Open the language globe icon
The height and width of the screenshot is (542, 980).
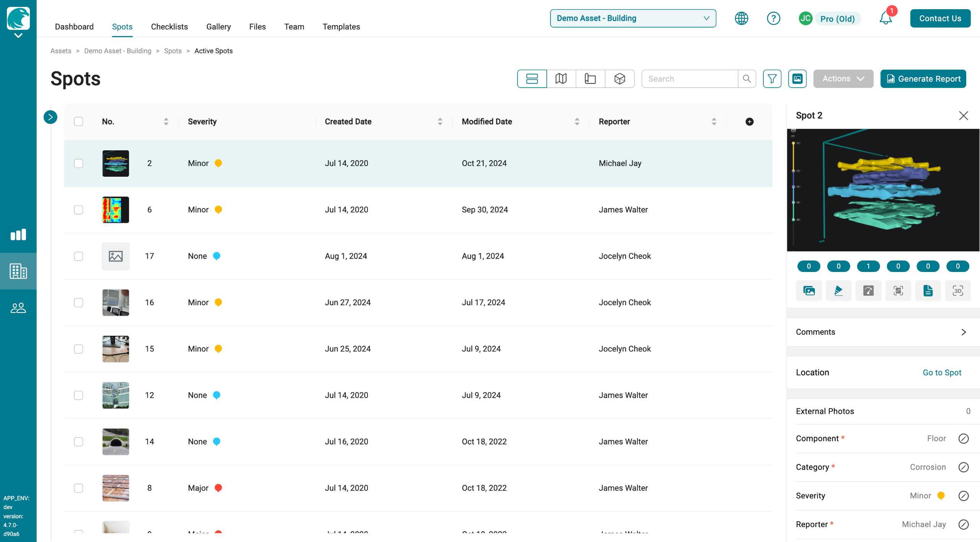pyautogui.click(x=742, y=18)
